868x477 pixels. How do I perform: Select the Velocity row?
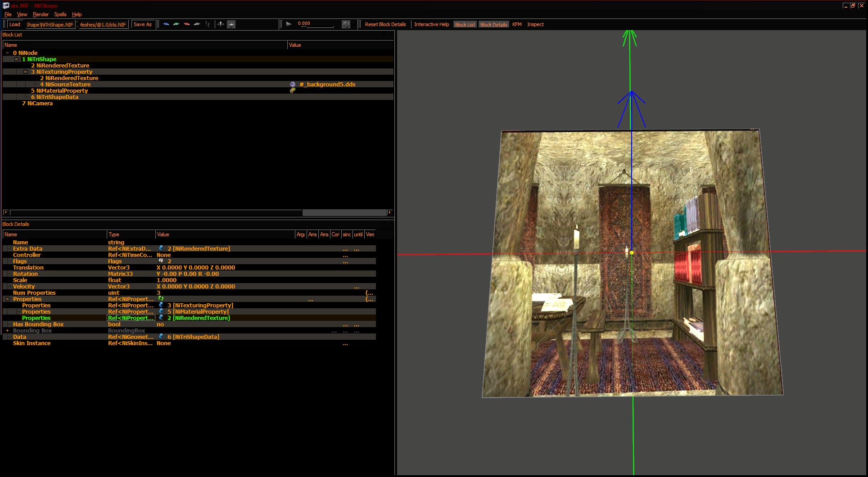point(189,286)
